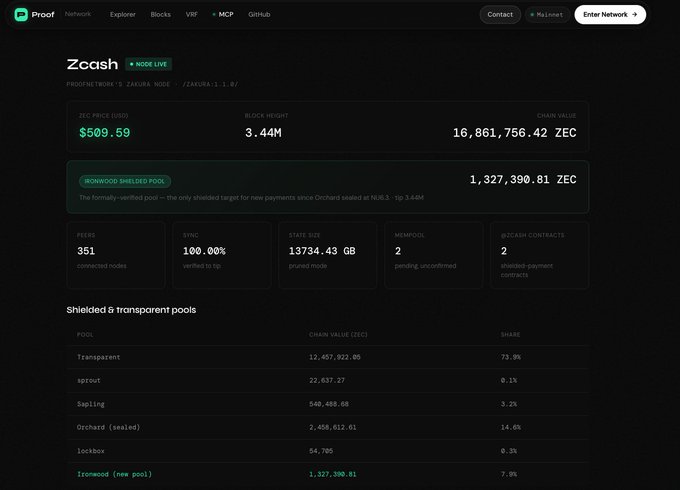Screen dimensions: 680x490
Task: Click the Orchard chain value cell
Action: (333, 428)
